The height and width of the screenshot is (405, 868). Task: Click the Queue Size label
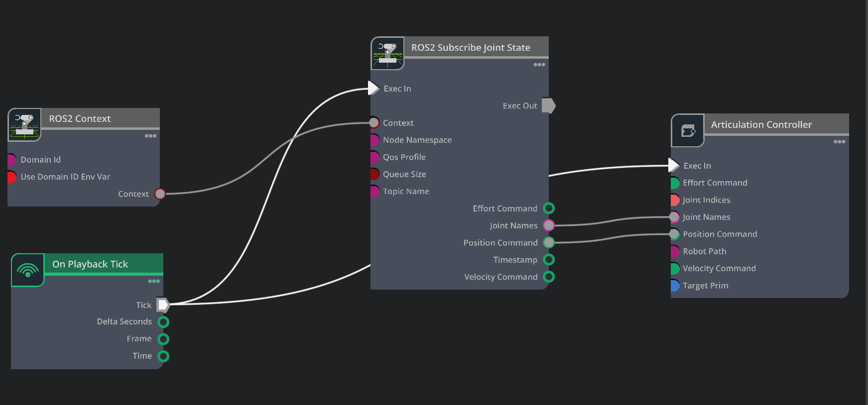[x=404, y=174]
